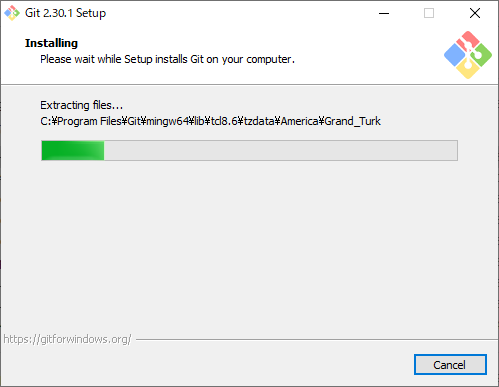This screenshot has height=387, width=499.
Task: Click "Program Files" in the extraction path
Action: click(89, 121)
